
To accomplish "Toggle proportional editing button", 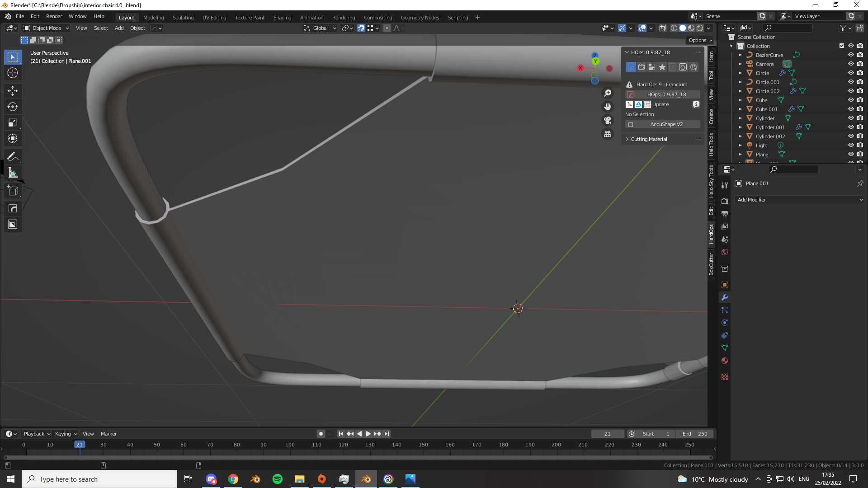I will (387, 28).
